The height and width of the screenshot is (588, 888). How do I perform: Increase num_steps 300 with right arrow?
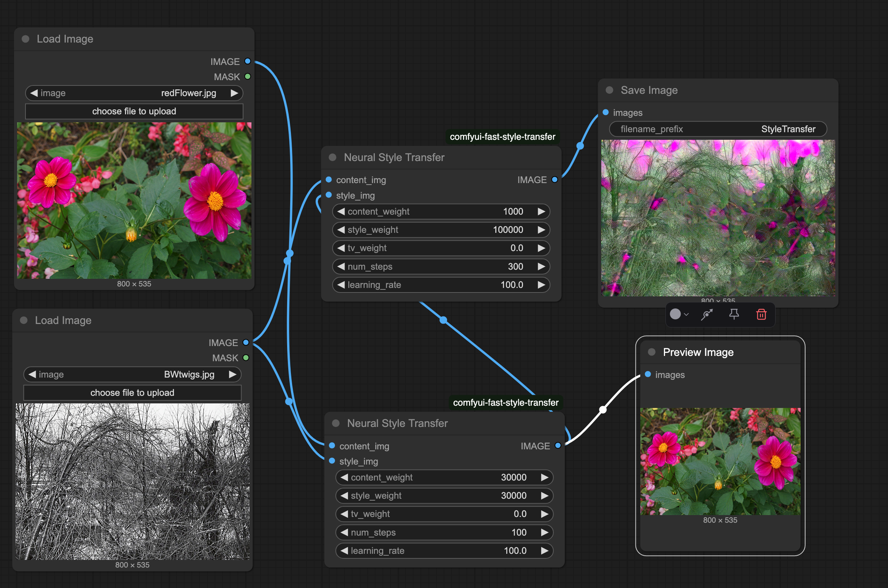click(x=541, y=267)
